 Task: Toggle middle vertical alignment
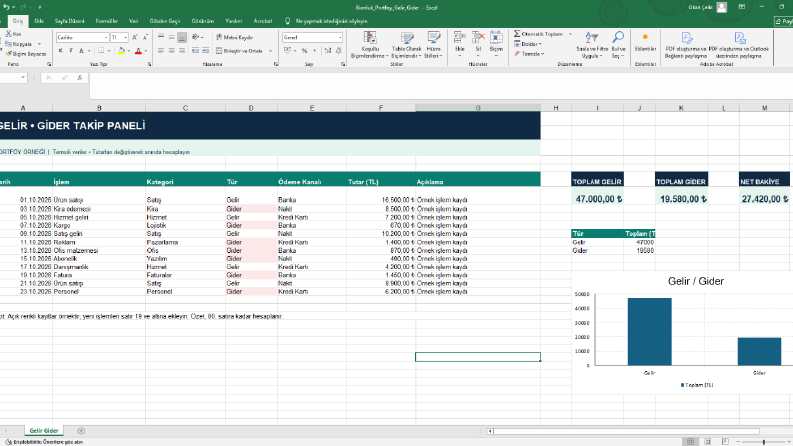pos(171,37)
